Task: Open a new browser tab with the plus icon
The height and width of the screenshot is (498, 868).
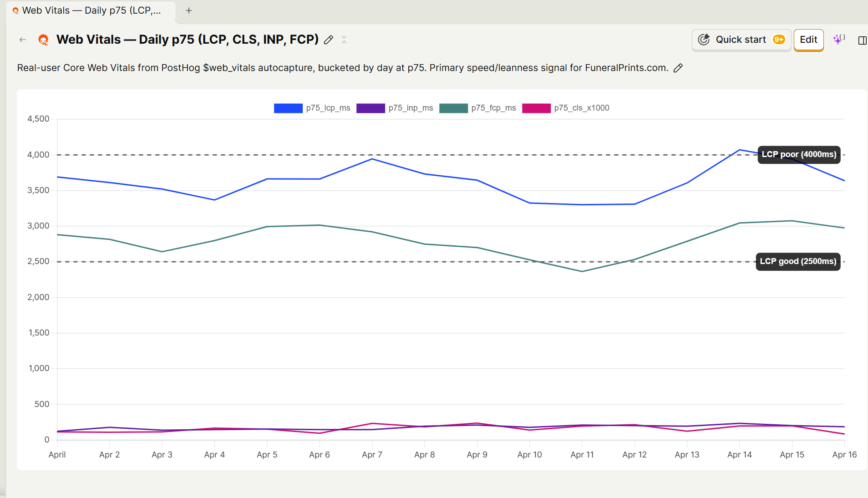Action: (x=189, y=10)
